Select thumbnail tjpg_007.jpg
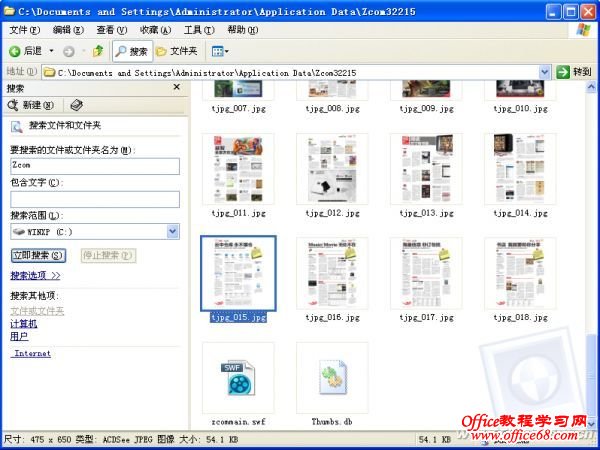600x450 pixels. tap(238, 89)
